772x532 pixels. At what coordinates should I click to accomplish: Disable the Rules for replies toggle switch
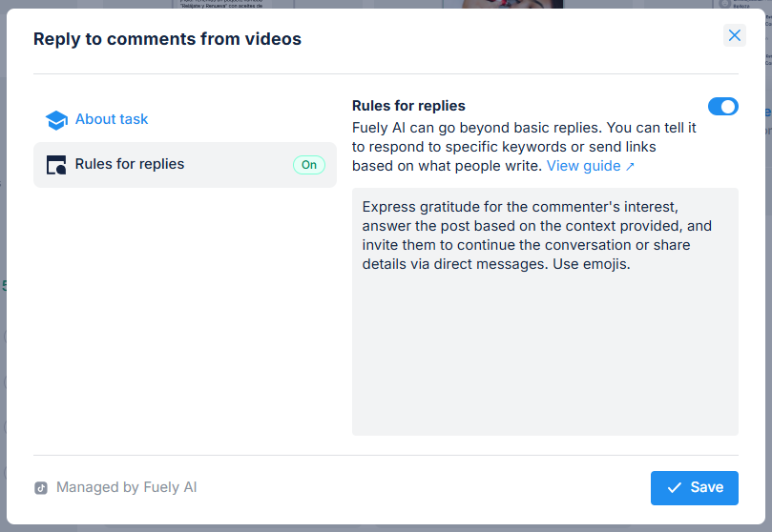point(722,107)
